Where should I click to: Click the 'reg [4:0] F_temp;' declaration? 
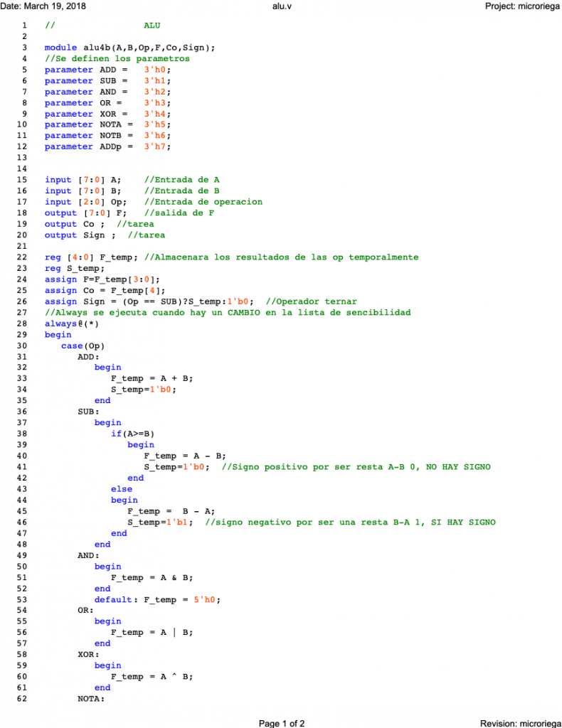click(x=91, y=257)
